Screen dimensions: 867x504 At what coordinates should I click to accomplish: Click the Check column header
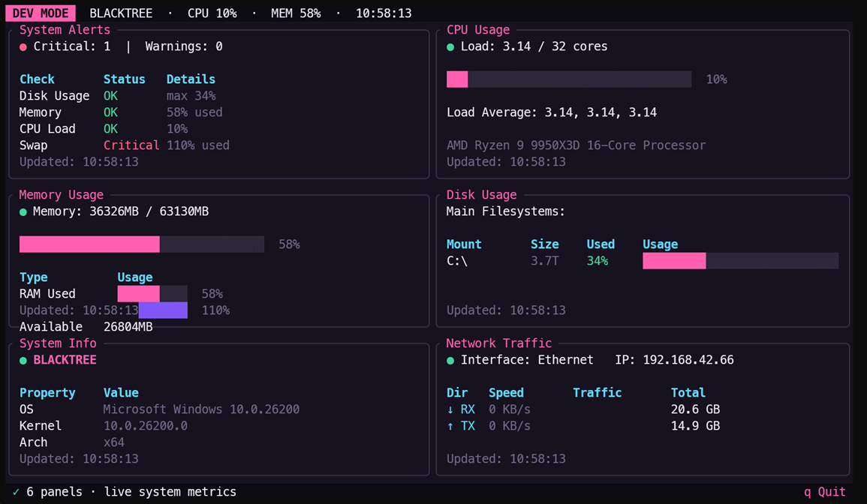[x=37, y=79]
